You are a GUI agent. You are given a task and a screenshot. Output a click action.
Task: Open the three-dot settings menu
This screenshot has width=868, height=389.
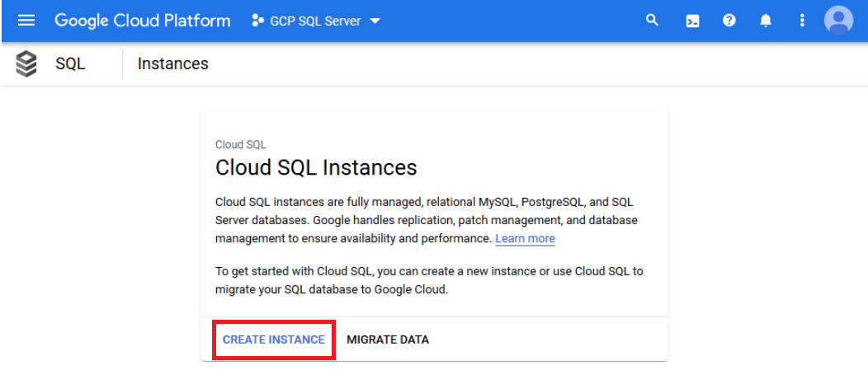801,21
